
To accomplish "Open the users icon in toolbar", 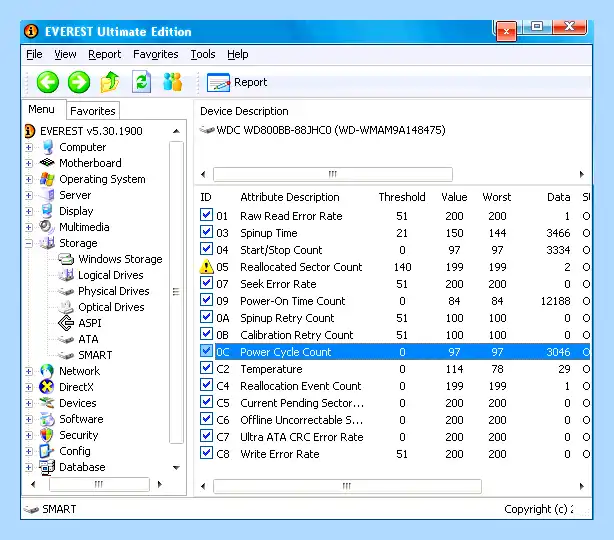I will click(x=172, y=82).
